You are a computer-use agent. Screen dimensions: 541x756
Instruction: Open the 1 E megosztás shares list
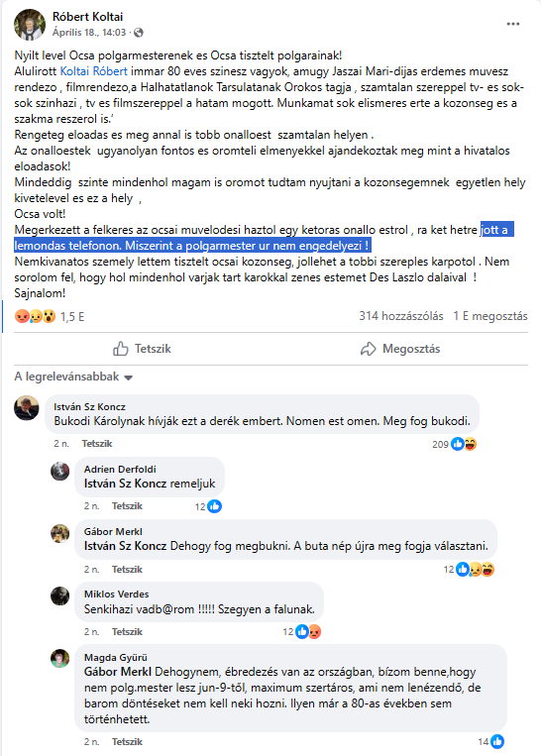pyautogui.click(x=489, y=316)
